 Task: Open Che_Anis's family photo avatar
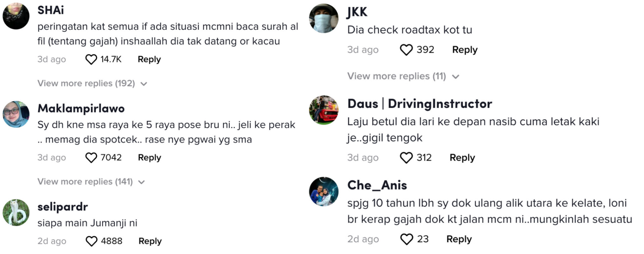click(324, 192)
